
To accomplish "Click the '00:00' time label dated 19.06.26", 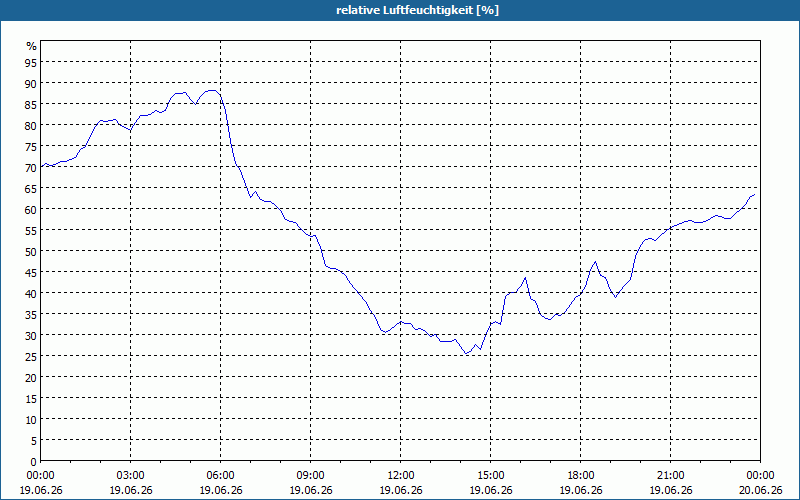I will (40, 476).
